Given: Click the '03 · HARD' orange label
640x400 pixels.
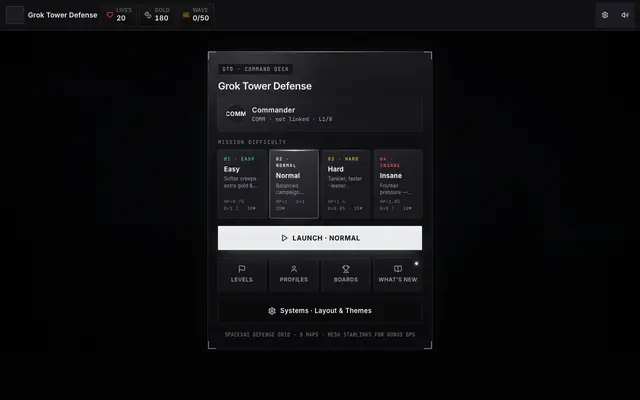Looking at the screenshot, I should click(x=343, y=159).
